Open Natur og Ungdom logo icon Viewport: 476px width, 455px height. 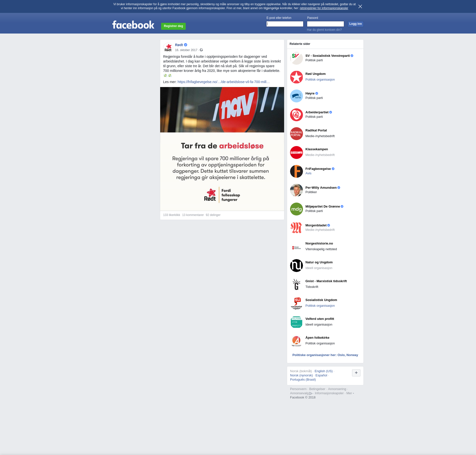(x=297, y=266)
